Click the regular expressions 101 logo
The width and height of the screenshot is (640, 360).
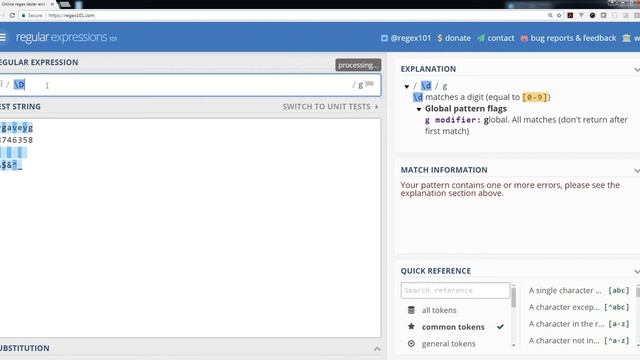(x=67, y=38)
